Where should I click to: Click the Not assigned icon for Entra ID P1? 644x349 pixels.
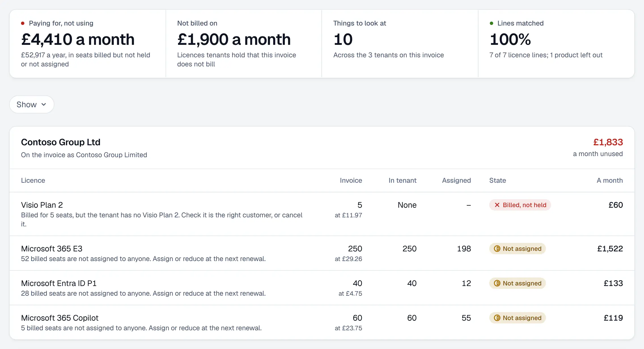497,283
